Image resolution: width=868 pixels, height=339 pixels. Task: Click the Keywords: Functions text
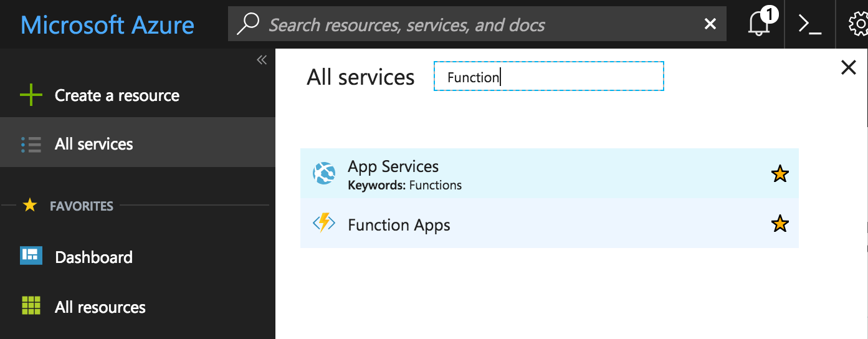pos(405,185)
